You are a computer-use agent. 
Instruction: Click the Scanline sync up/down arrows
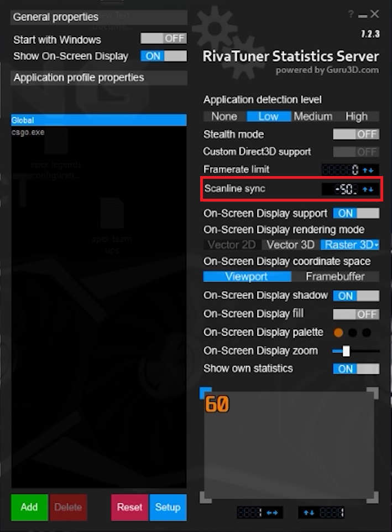[368, 189]
